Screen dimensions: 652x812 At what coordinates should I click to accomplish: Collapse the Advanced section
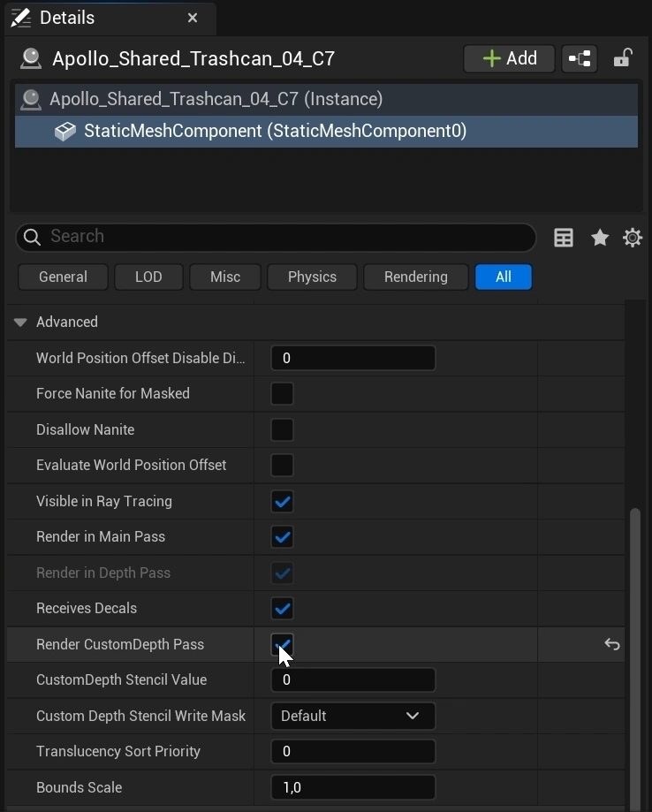tap(20, 323)
